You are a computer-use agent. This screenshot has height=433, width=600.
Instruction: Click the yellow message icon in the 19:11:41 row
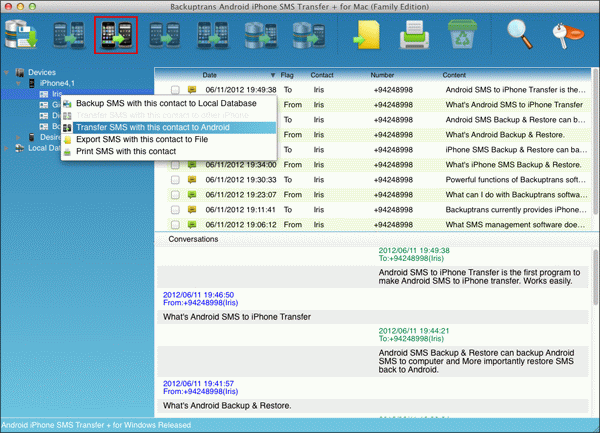click(x=192, y=210)
